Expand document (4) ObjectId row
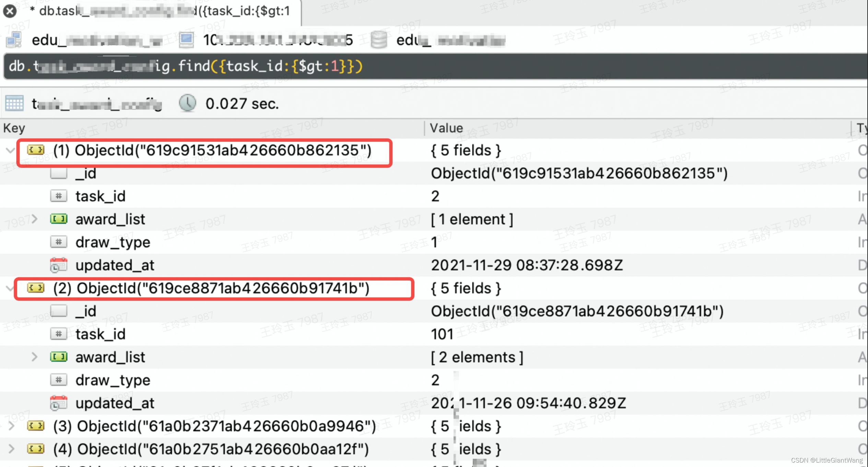This screenshot has width=868, height=467. tap(11, 449)
